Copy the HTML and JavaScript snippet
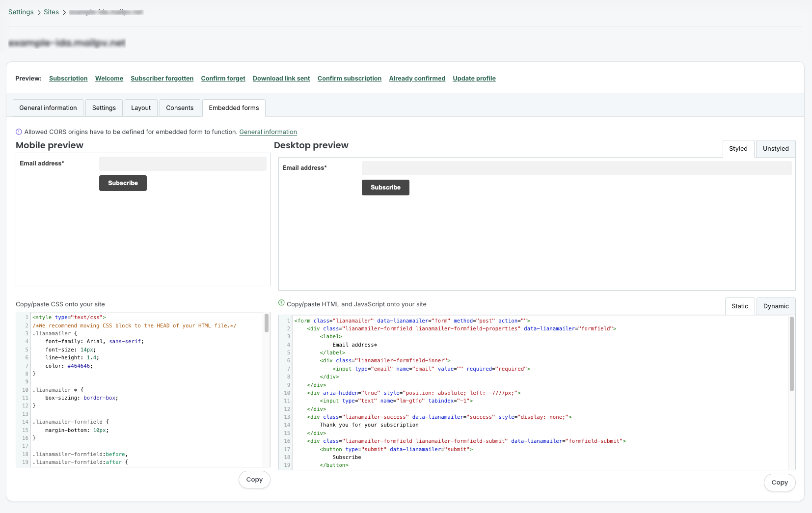 point(780,483)
